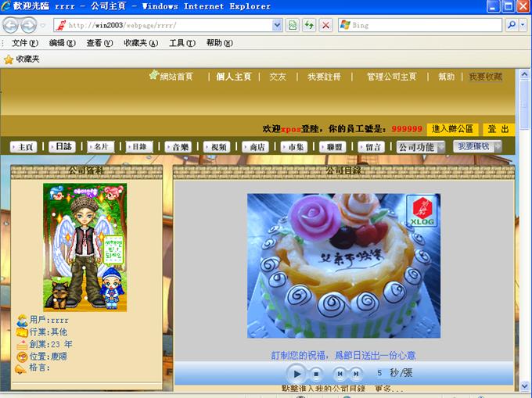
Task: Click the browser back arrow button
Action: 12,25
